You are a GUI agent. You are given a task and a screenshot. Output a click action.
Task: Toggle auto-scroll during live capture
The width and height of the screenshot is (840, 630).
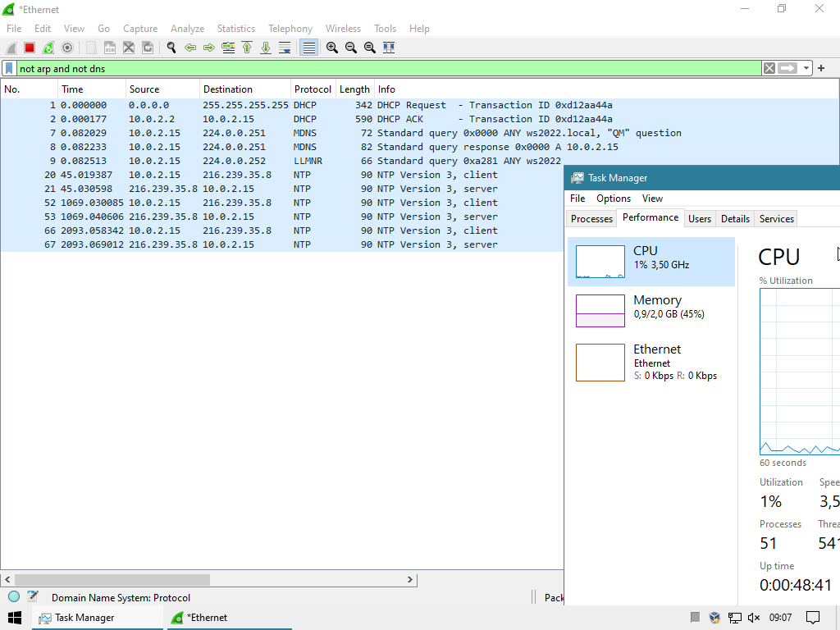(285, 48)
